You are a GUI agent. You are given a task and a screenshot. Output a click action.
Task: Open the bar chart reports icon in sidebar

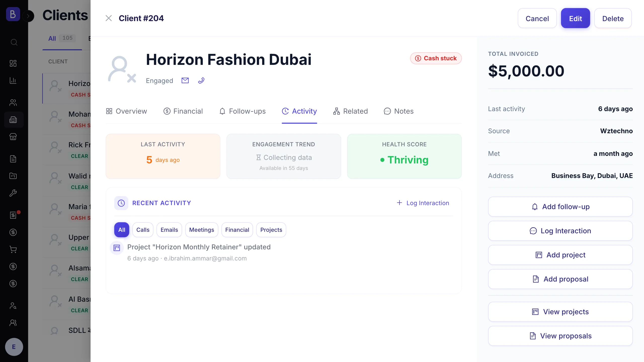pos(13,80)
